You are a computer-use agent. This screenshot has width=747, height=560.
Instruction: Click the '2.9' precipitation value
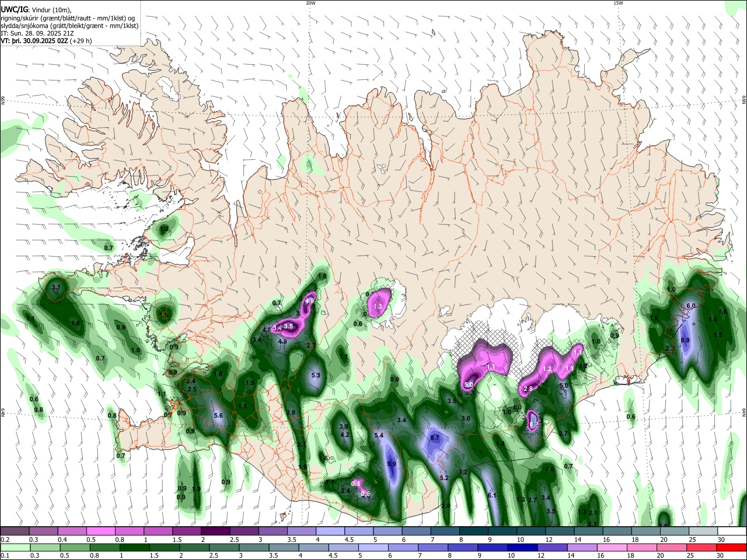click(291, 412)
